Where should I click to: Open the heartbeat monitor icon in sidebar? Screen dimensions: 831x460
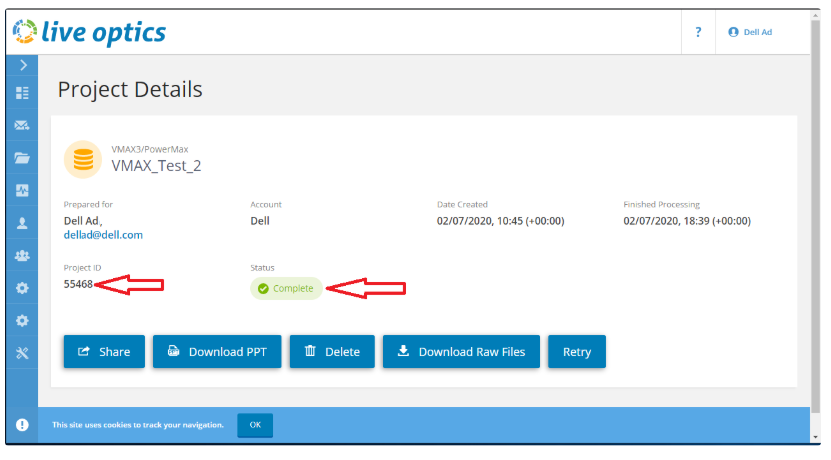[x=22, y=190]
